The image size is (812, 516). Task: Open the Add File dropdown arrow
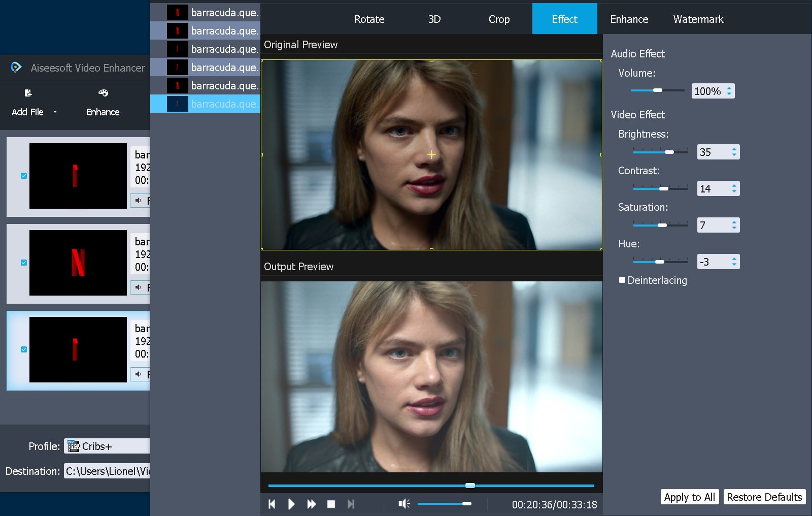(x=55, y=112)
